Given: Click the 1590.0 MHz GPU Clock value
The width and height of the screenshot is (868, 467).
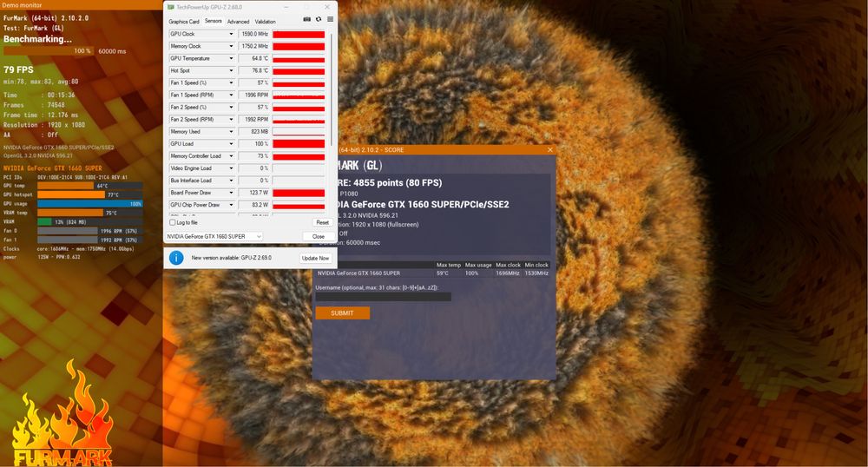Looking at the screenshot, I should point(254,35).
